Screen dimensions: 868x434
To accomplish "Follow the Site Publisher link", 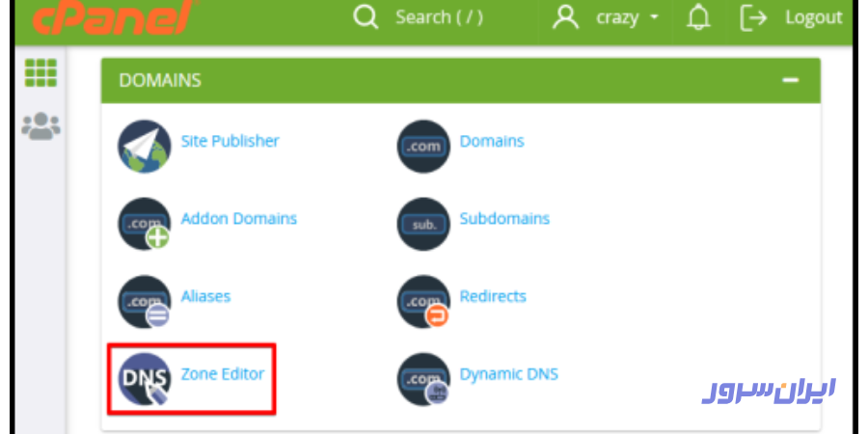I will point(230,141).
